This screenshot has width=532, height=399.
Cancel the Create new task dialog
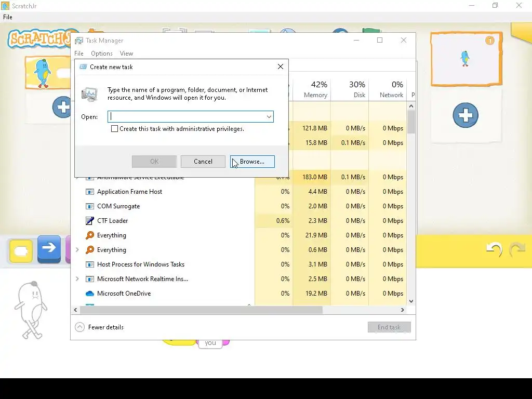coord(203,162)
